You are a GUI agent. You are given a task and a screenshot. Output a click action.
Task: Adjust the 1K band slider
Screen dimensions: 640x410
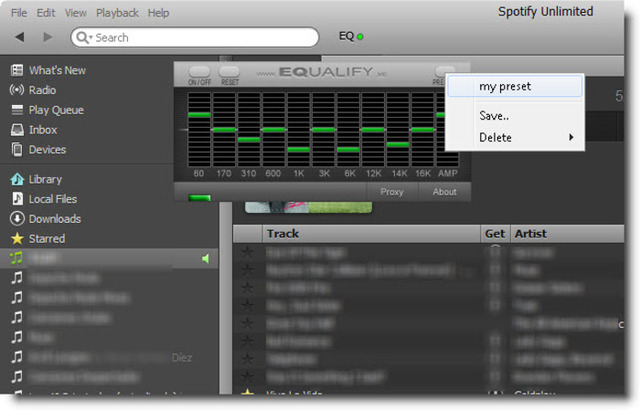tap(299, 149)
